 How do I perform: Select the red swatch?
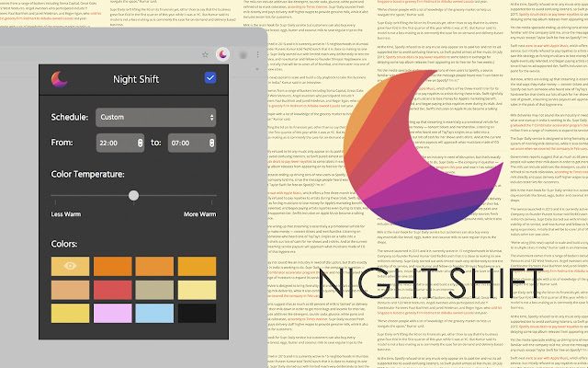(x=112, y=290)
